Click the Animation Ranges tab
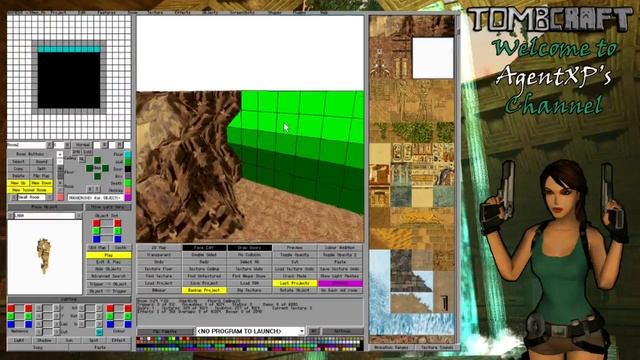The width and height of the screenshot is (640, 360). pos(391,347)
